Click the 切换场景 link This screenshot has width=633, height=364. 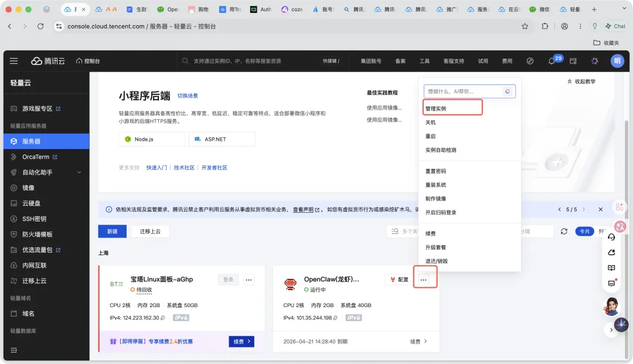[188, 96]
